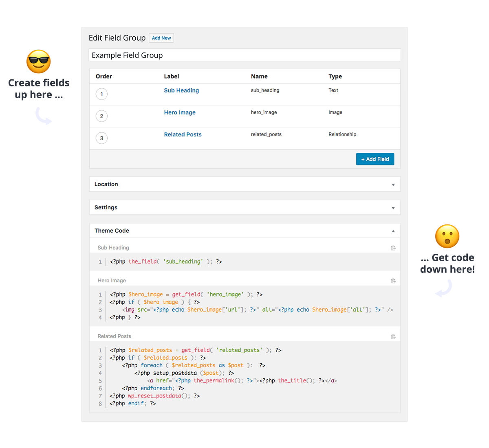Click the Add New button

click(x=161, y=38)
